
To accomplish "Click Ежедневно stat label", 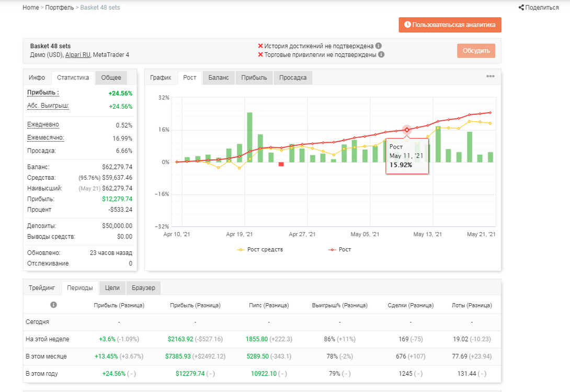I will (43, 124).
